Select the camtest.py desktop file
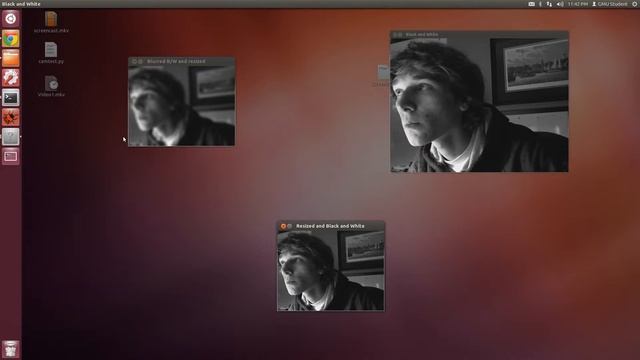Screen dimensions: 640x360 click(x=51, y=53)
